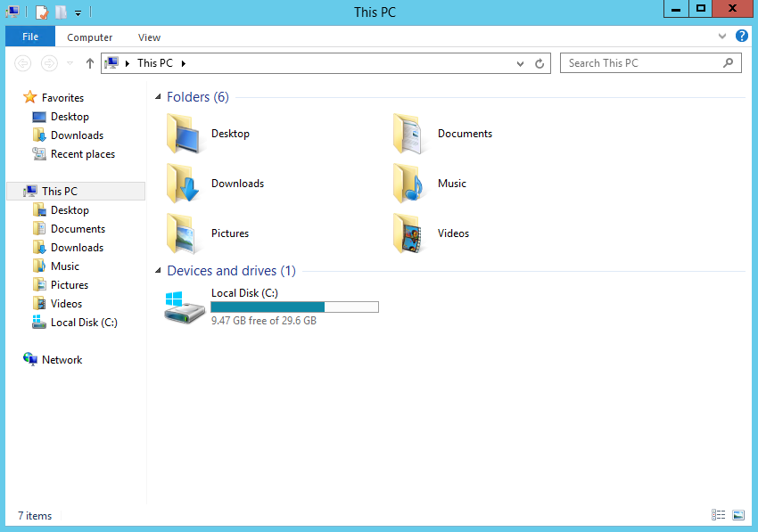758x532 pixels.
Task: Click the Back navigation arrow
Action: pyautogui.click(x=22, y=63)
